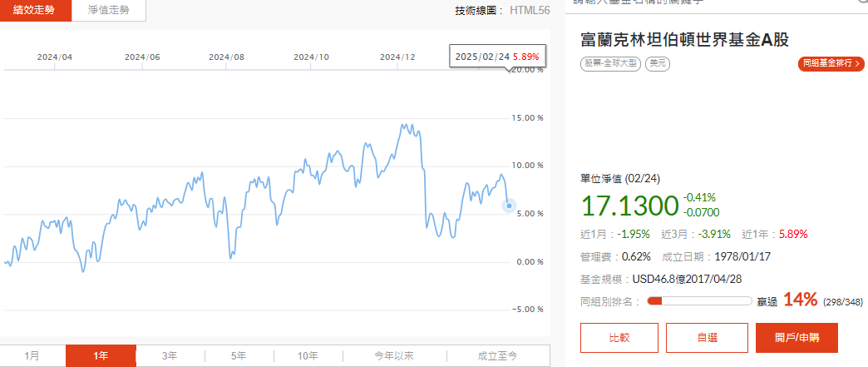Image resolution: width=868 pixels, height=367 pixels.
Task: Click the daily change -0.0700 value
Action: (x=701, y=211)
